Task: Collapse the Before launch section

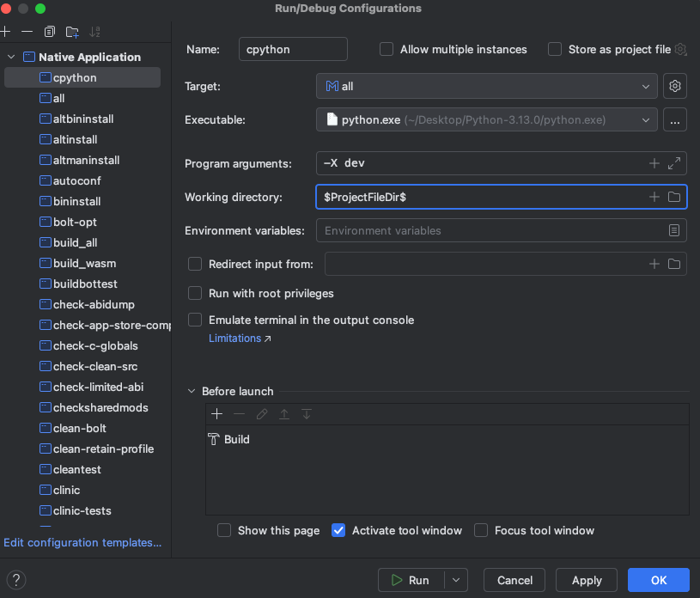Action: tap(192, 392)
